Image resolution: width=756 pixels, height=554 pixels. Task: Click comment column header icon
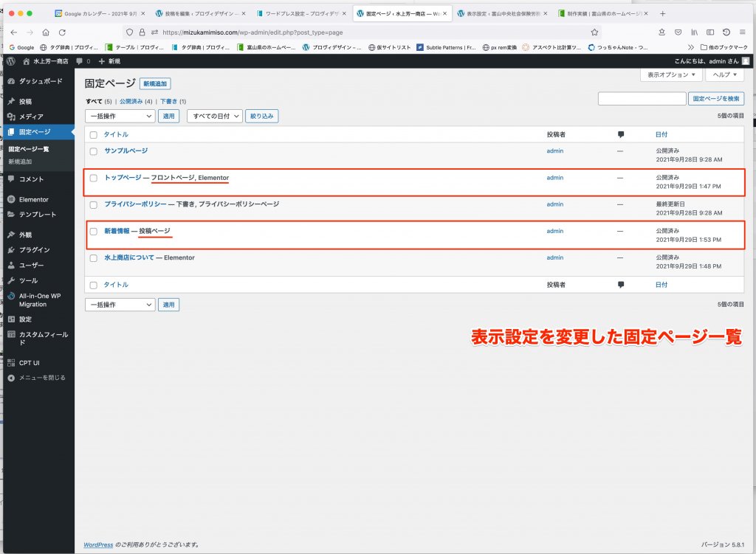click(621, 134)
